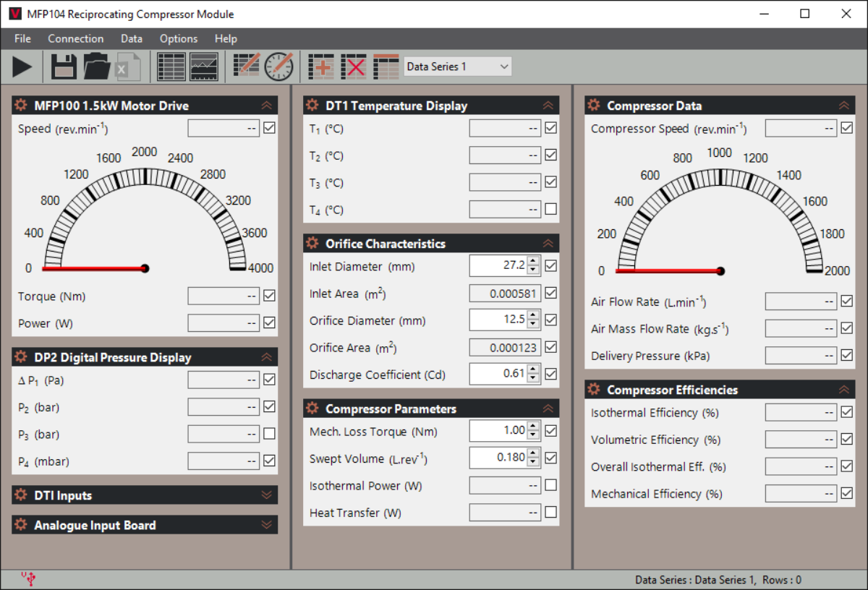Open the Help menu

pyautogui.click(x=226, y=38)
